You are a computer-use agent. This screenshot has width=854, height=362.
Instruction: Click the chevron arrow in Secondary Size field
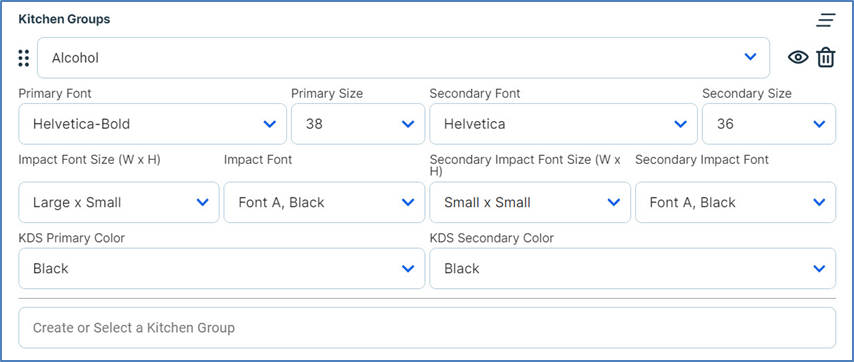pos(819,124)
